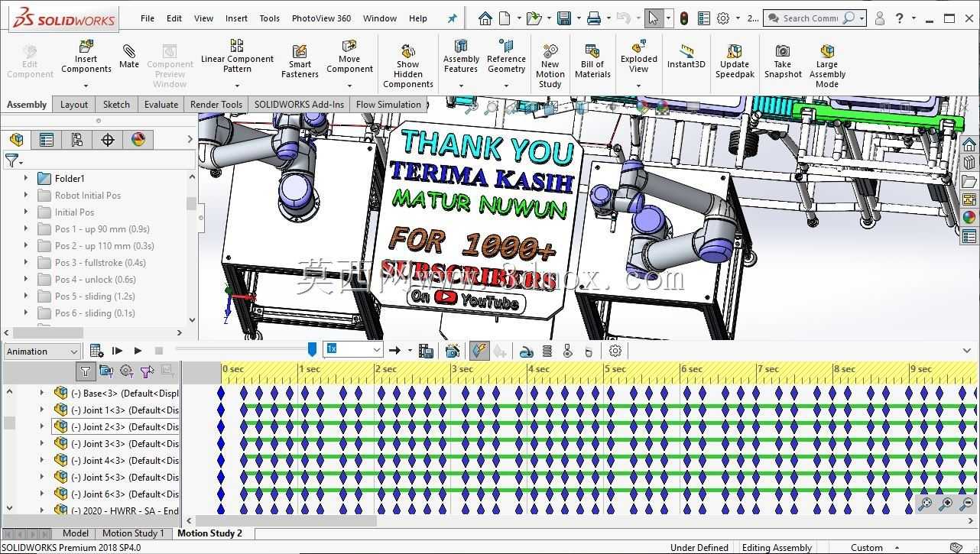Open the PropertyManager tab icon
980x554 pixels.
47,140
